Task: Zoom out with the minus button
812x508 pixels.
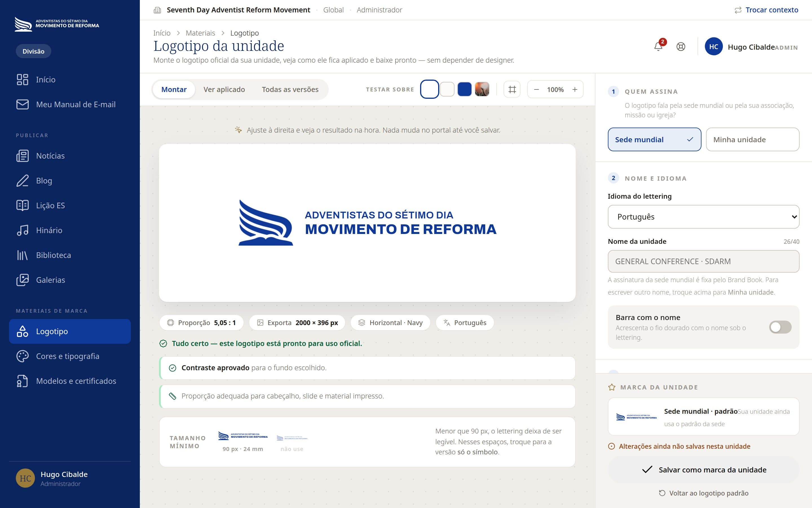Action: [x=537, y=89]
